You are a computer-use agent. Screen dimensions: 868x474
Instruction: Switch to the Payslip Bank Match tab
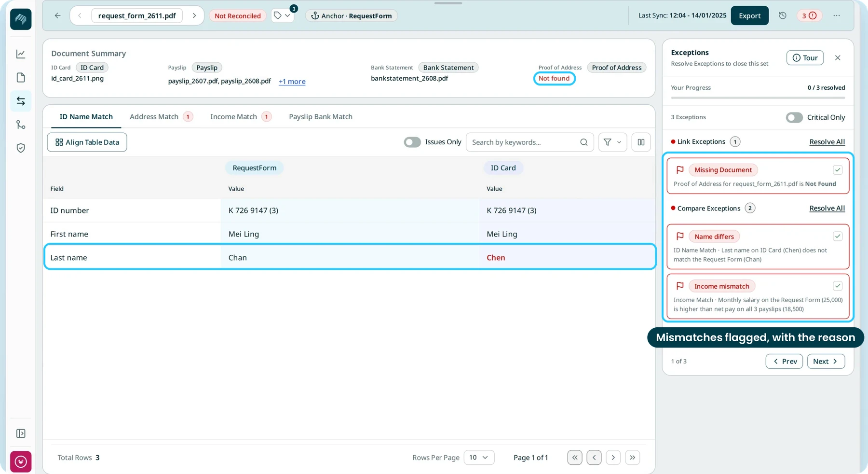(x=321, y=116)
